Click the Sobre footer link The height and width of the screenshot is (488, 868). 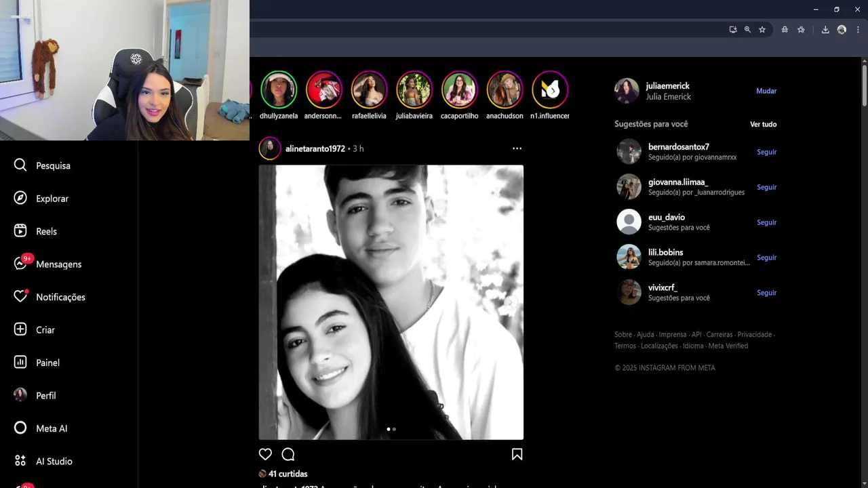tap(623, 335)
